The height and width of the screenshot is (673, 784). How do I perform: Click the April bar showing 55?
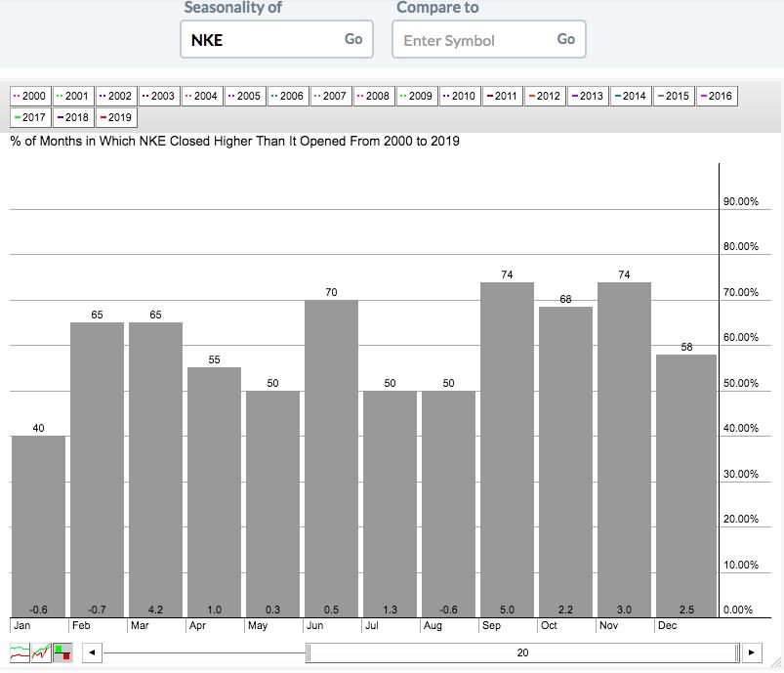tap(214, 492)
